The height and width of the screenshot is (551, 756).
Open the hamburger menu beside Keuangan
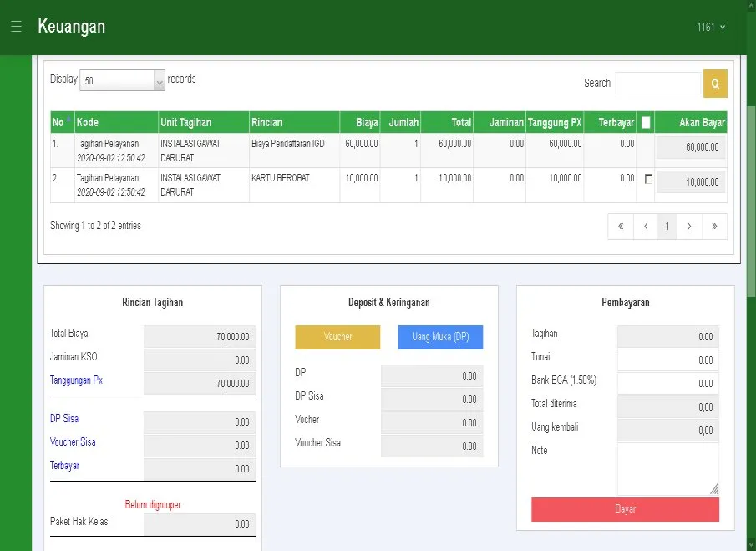16,26
